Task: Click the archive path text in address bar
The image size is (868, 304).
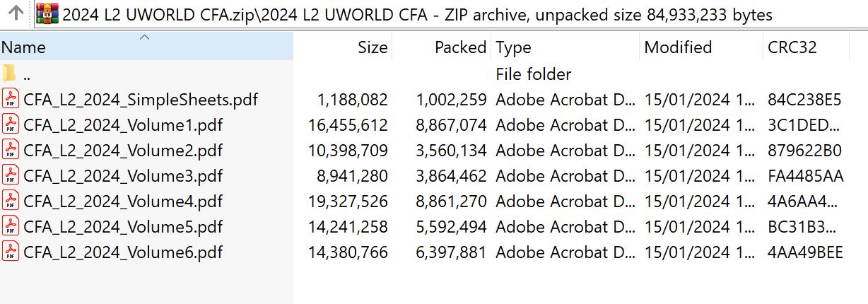Action: pyautogui.click(x=417, y=14)
